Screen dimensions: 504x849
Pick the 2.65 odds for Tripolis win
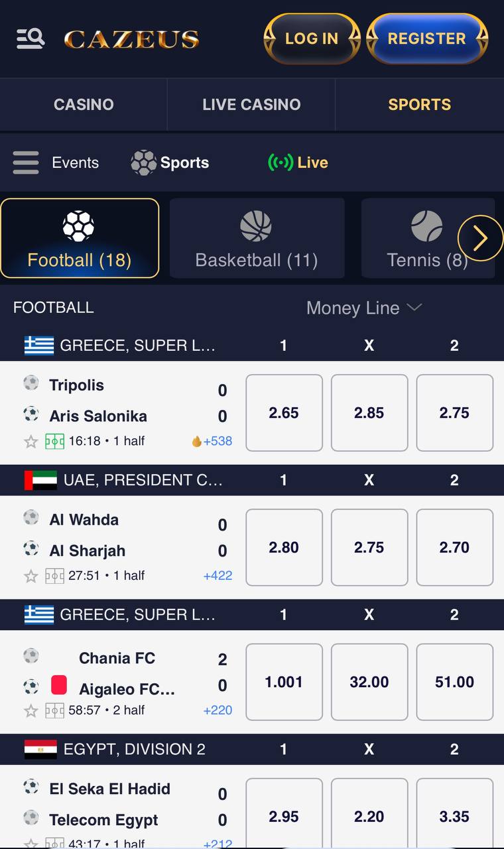(284, 413)
